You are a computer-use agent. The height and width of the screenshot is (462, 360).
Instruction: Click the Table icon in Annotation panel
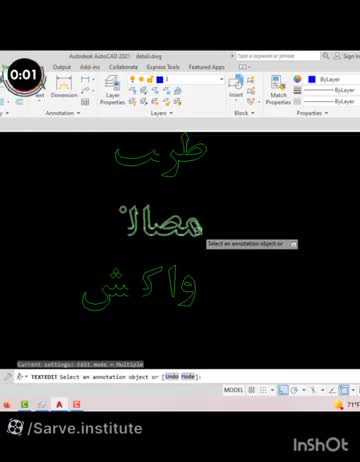pyautogui.click(x=85, y=101)
